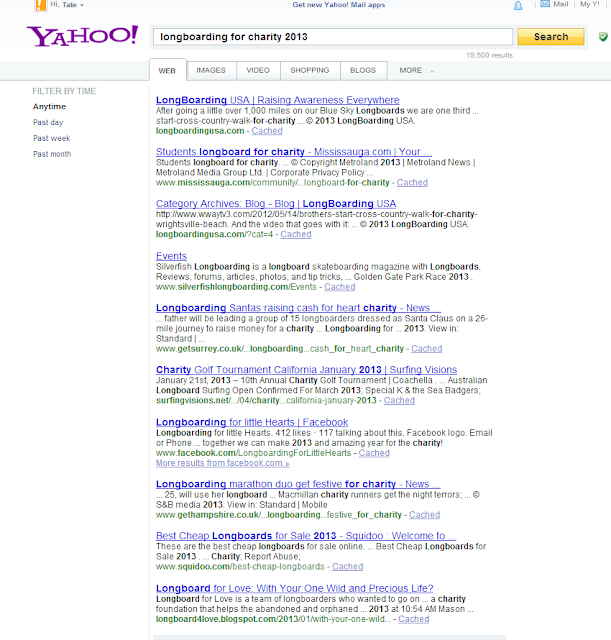
Task: Open Cached link for getsurrey.co.uk result
Action: [x=427, y=349]
